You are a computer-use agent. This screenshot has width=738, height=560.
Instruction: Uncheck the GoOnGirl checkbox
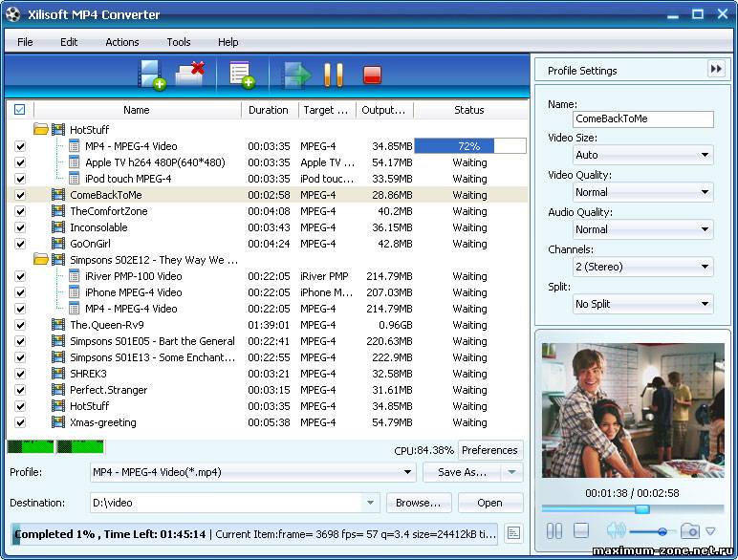(x=20, y=244)
